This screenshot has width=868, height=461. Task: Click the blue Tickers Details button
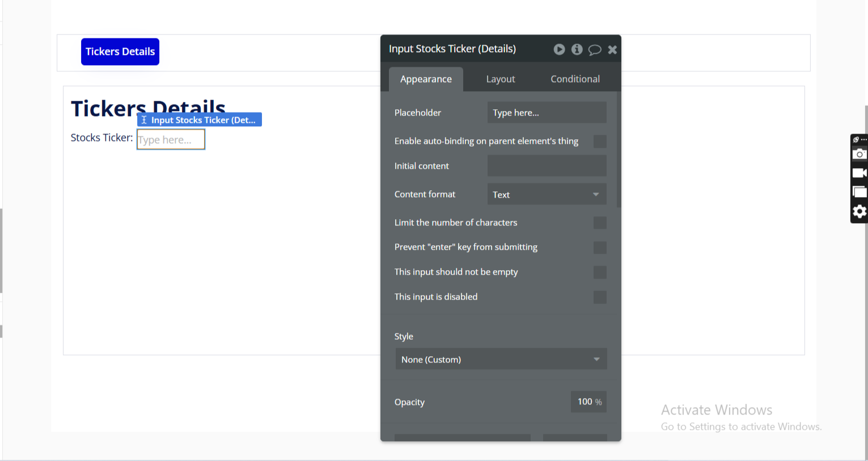(120, 52)
